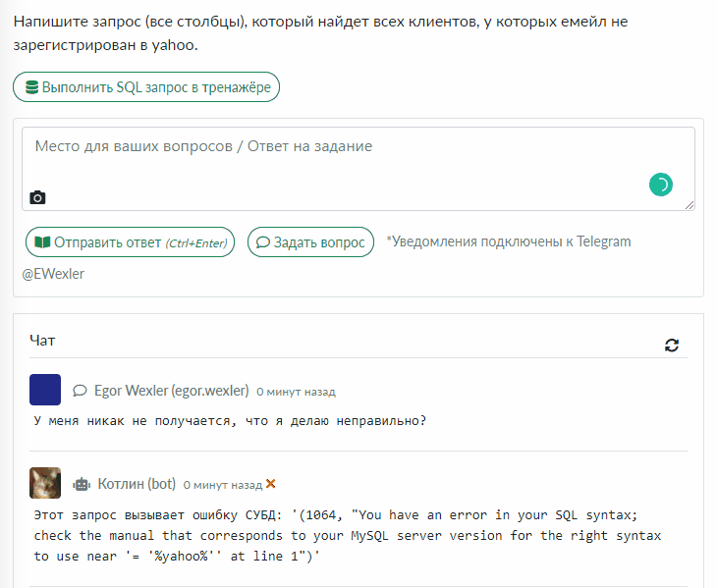Click the green circular spinner icon in textarea
The height and width of the screenshot is (588, 717).
[661, 184]
